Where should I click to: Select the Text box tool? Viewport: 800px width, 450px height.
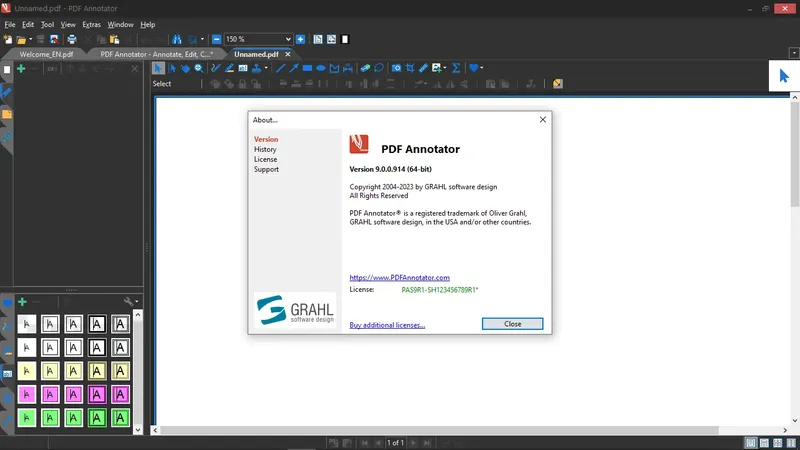(243, 68)
